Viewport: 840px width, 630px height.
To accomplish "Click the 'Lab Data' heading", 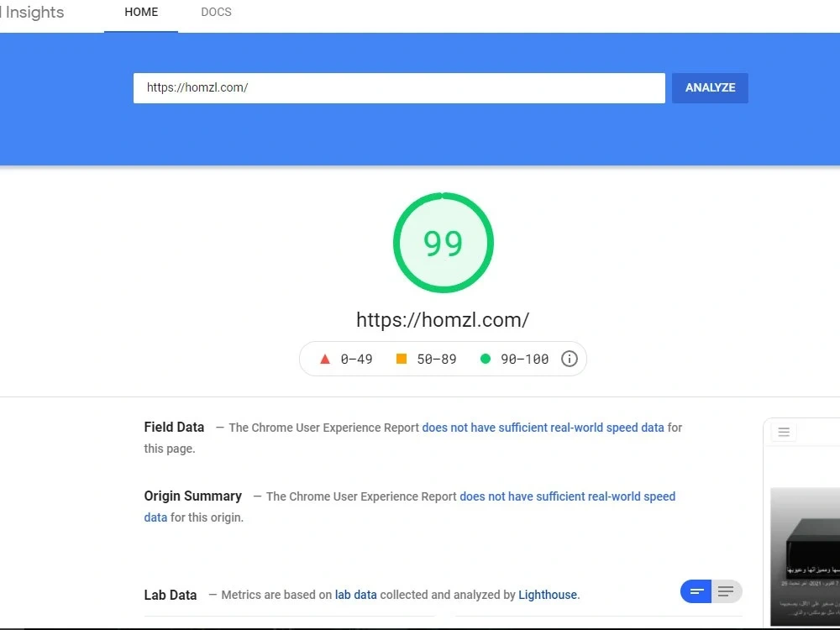I will click(x=171, y=595).
